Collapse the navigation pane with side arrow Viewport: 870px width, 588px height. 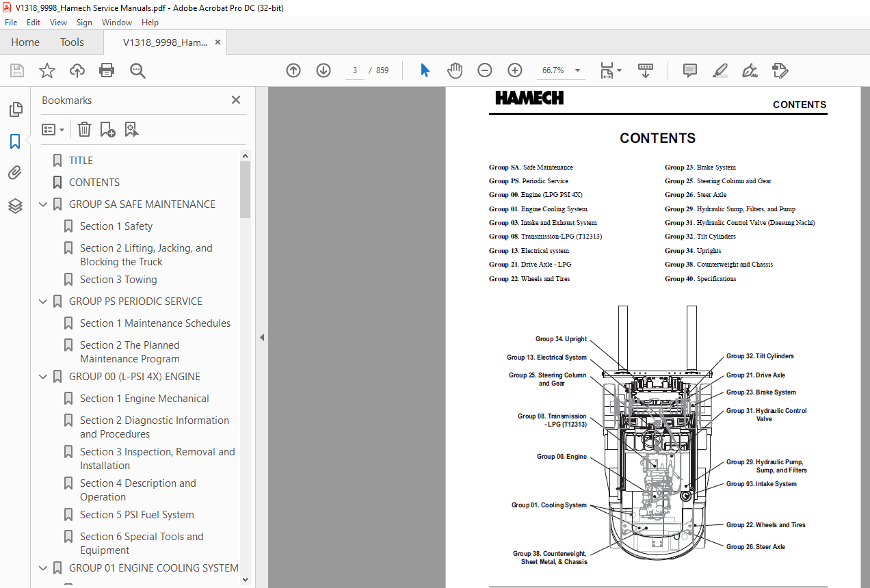262,337
